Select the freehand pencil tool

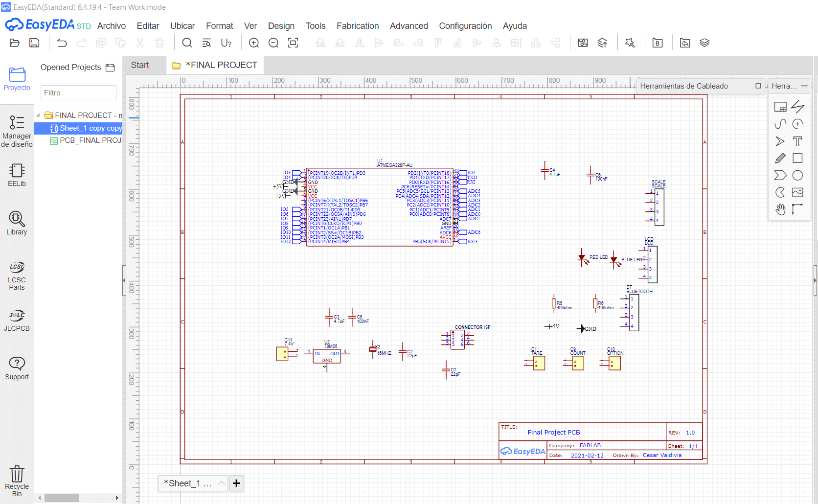pyautogui.click(x=780, y=158)
